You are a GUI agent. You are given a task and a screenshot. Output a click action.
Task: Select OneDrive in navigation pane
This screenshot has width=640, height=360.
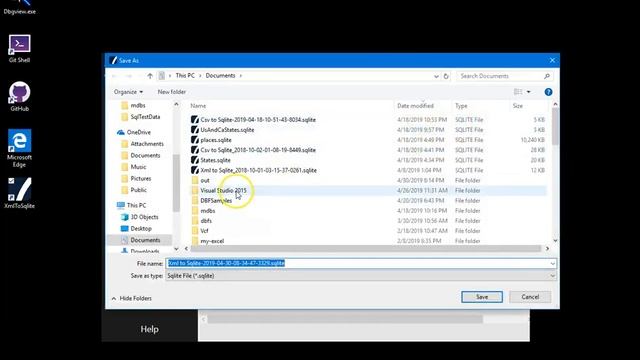(134, 132)
